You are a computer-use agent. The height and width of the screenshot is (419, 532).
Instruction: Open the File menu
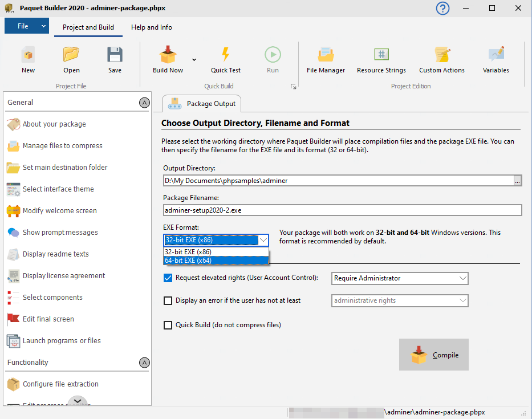click(26, 26)
